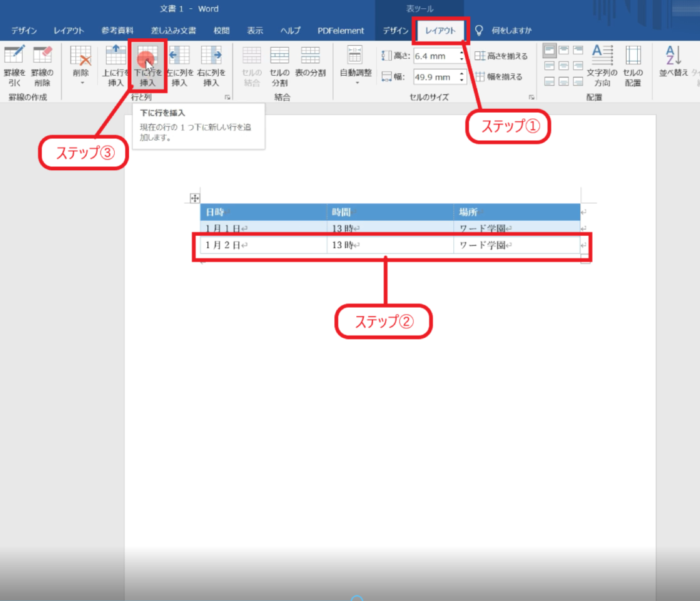Select center-middle cell alignment option
Image resolution: width=700 pixels, height=601 pixels.
tap(564, 66)
